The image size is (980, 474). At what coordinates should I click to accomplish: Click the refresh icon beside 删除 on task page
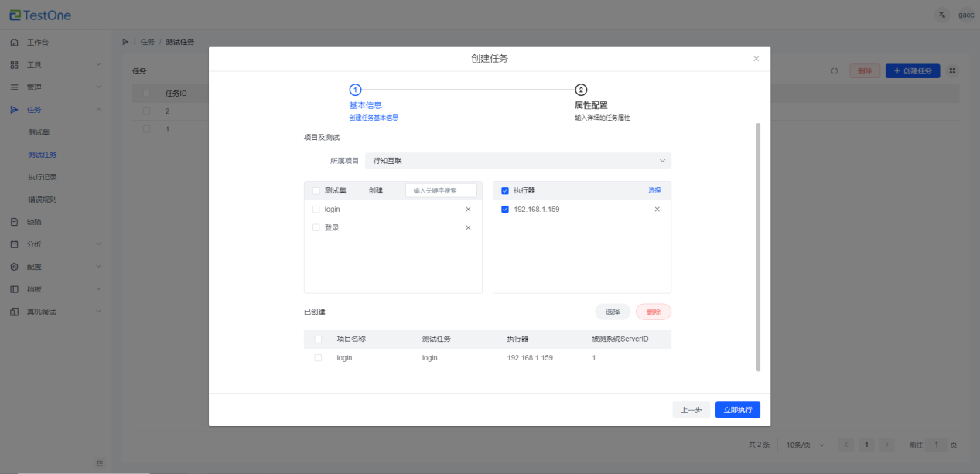[x=835, y=71]
